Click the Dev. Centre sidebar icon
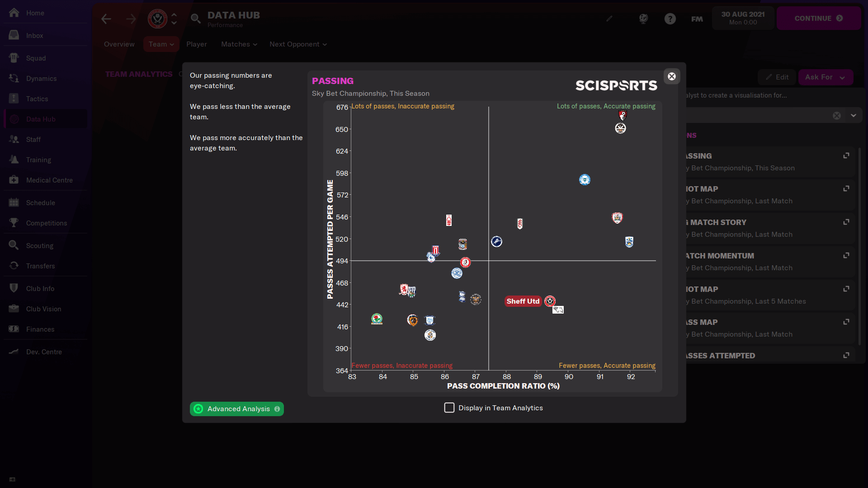 pyautogui.click(x=14, y=352)
